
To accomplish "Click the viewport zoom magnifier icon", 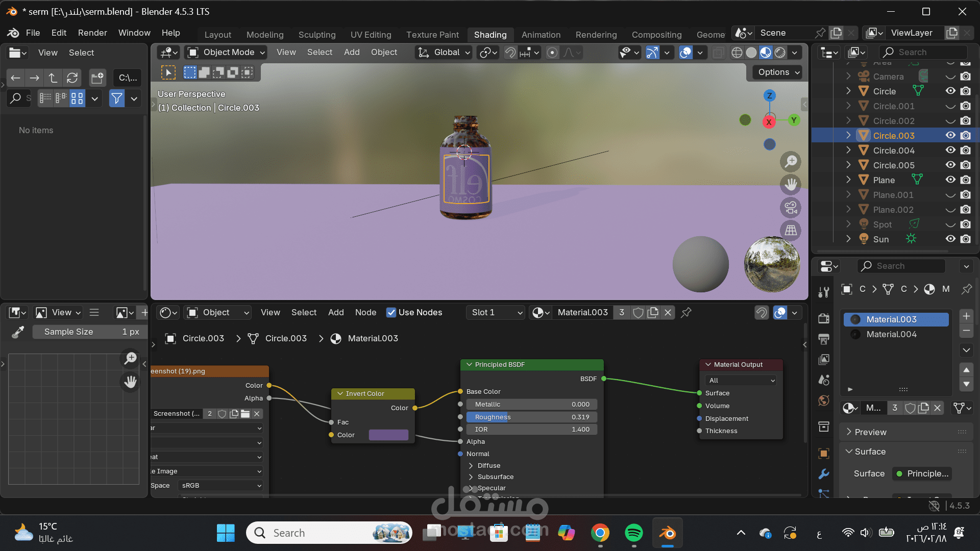I will (x=791, y=162).
